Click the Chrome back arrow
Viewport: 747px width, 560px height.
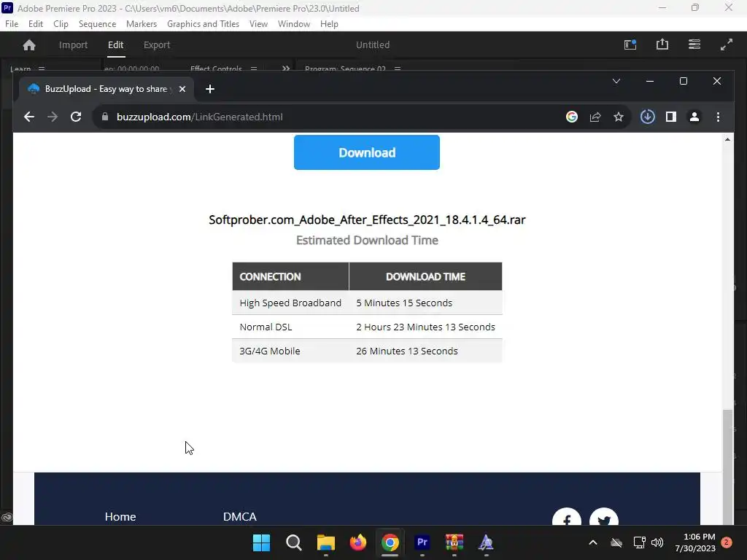coord(29,117)
